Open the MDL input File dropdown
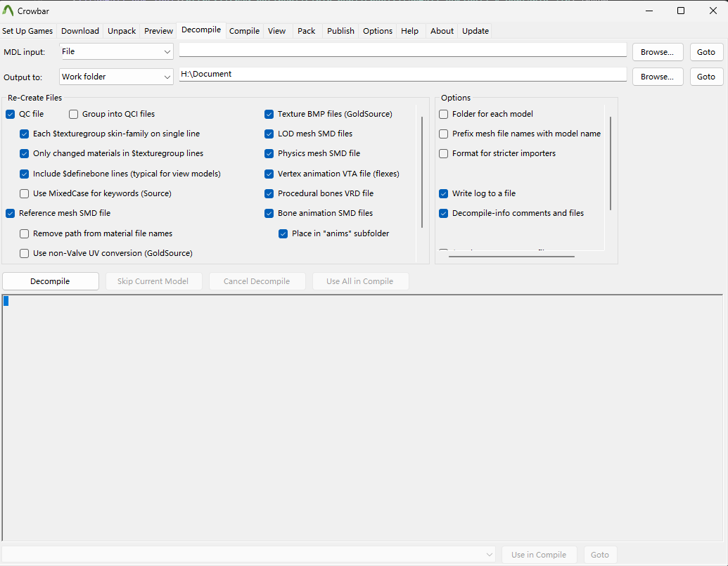 [117, 52]
